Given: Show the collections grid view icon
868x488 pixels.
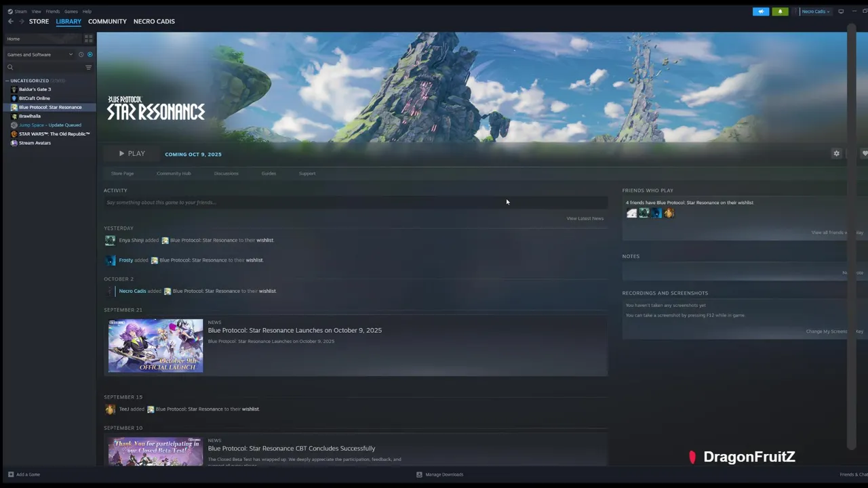Looking at the screenshot, I should [88, 39].
